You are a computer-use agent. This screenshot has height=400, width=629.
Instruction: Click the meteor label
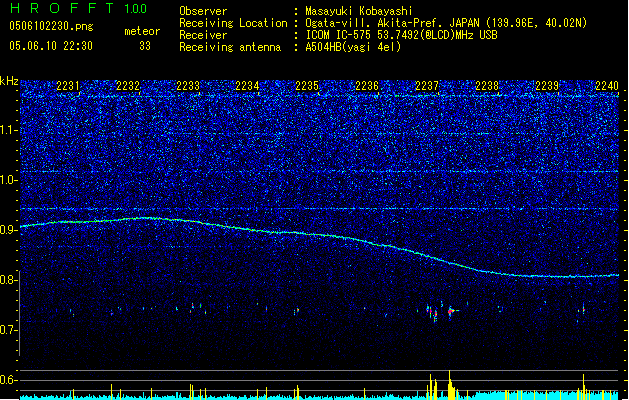point(142,31)
